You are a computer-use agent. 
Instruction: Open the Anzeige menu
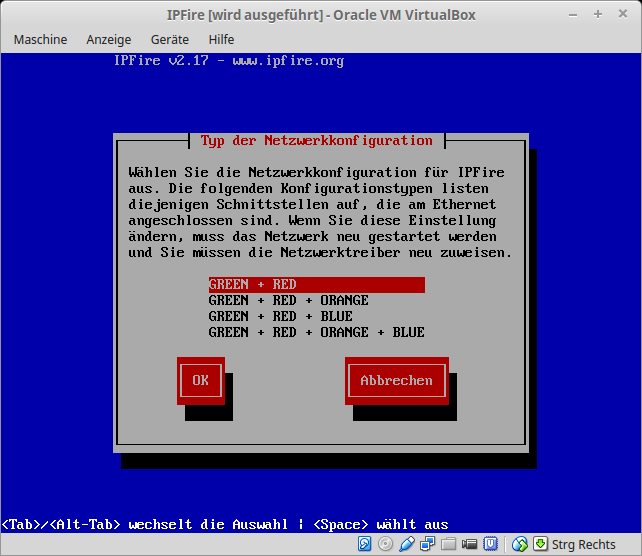[109, 40]
